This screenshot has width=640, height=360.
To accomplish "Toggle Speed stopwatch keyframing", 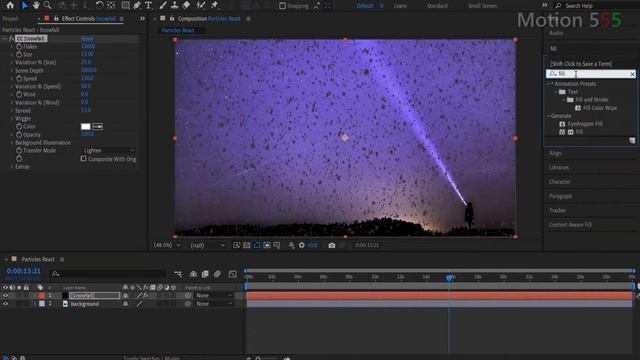I will point(19,78).
